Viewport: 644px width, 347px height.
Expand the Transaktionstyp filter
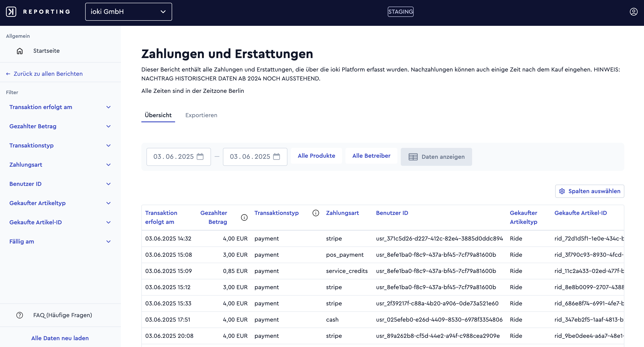(x=60, y=146)
